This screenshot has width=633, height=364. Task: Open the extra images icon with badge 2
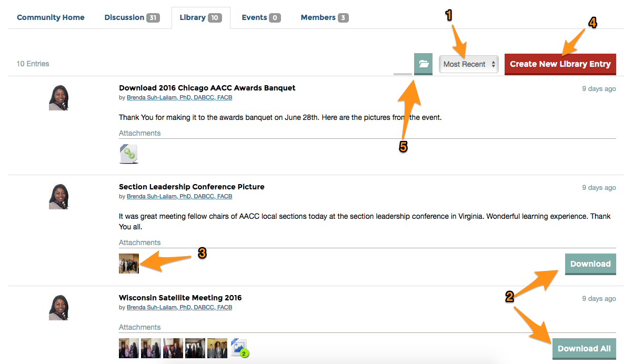[239, 348]
